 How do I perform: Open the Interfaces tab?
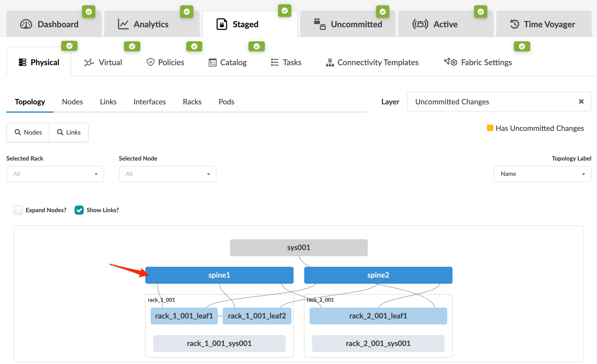[149, 102]
